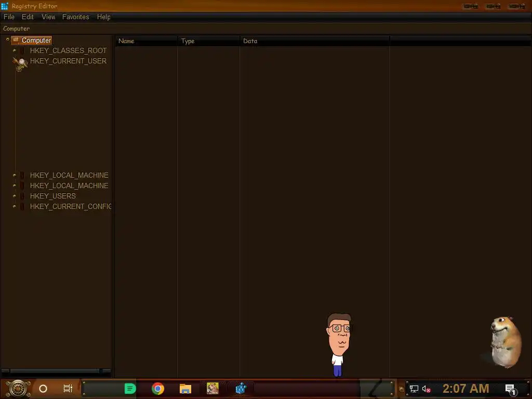Launch the green chat app on the taskbar
This screenshot has width=532, height=399.
click(130, 389)
